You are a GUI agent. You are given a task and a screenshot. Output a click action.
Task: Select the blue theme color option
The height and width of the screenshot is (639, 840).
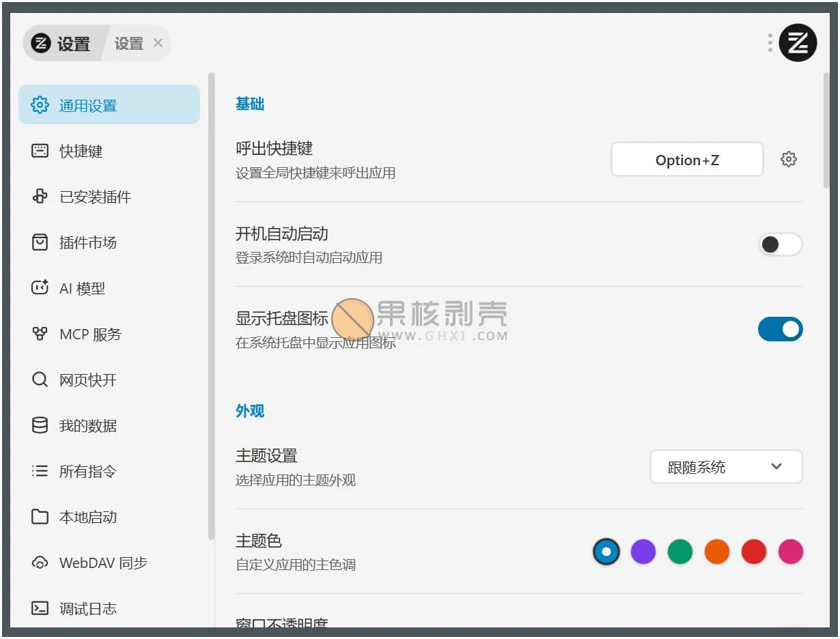click(606, 552)
